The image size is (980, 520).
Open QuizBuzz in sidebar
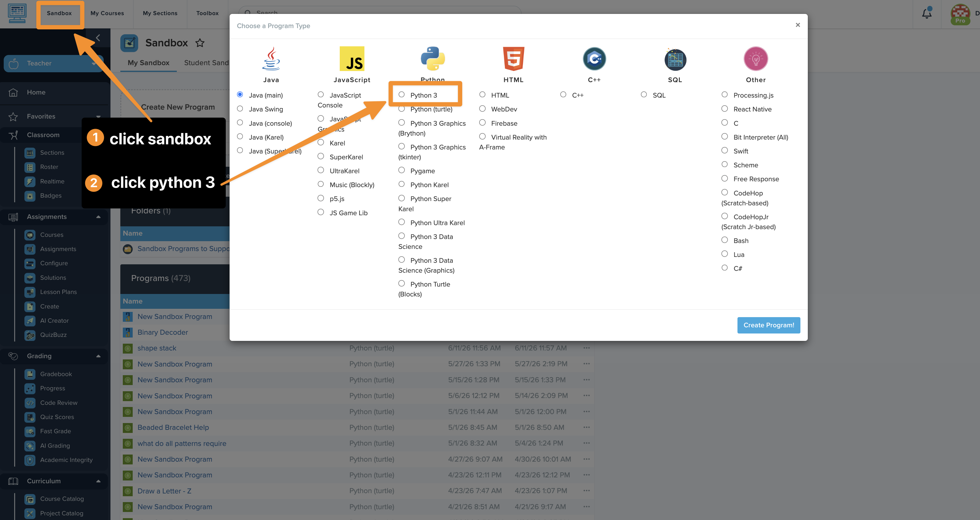click(53, 335)
